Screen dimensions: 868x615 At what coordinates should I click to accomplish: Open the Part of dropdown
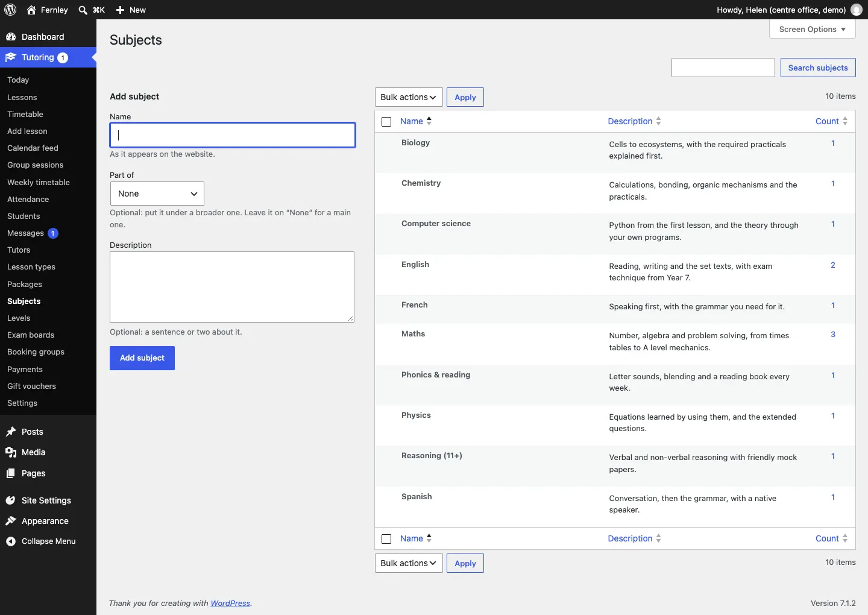coord(157,194)
